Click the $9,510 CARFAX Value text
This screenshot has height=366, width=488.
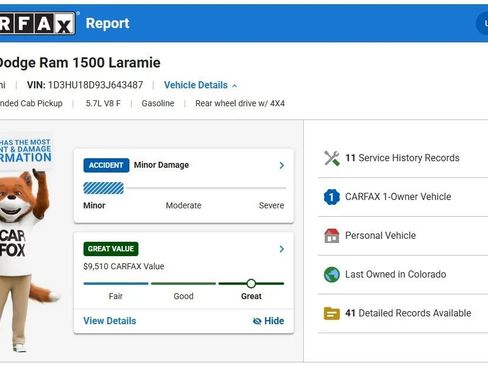(x=124, y=267)
